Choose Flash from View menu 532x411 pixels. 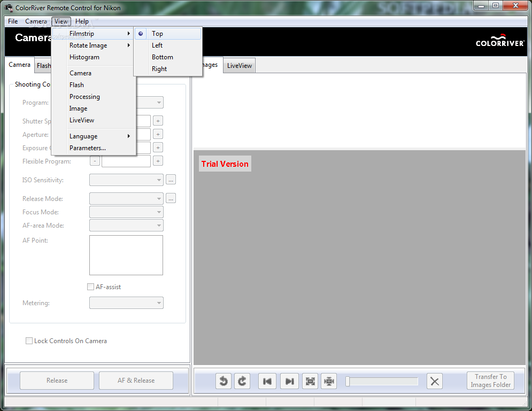pos(94,85)
